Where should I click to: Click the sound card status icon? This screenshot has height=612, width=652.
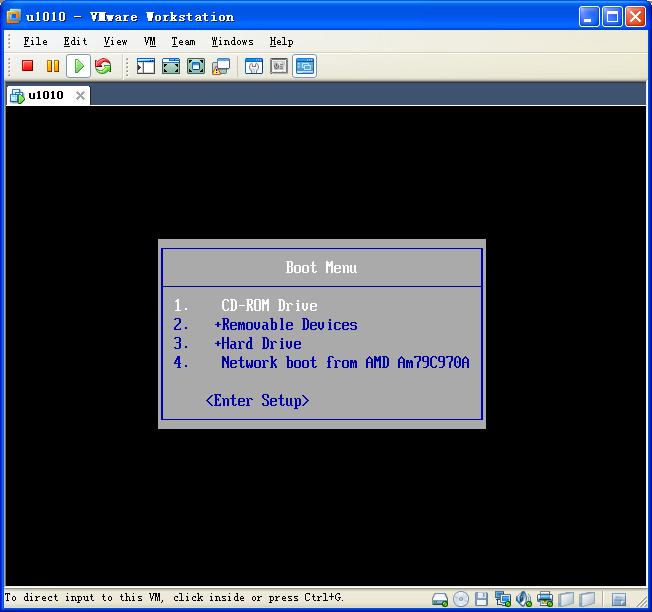tap(524, 599)
